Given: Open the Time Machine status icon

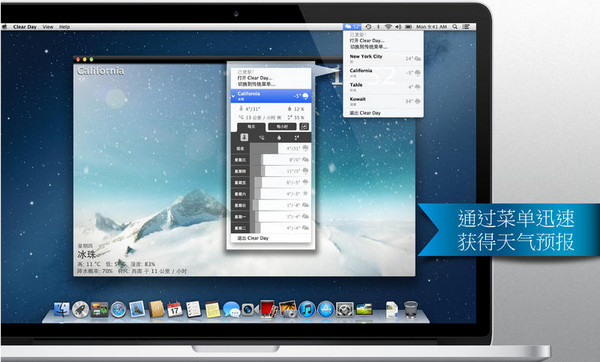Looking at the screenshot, I should coord(368,27).
